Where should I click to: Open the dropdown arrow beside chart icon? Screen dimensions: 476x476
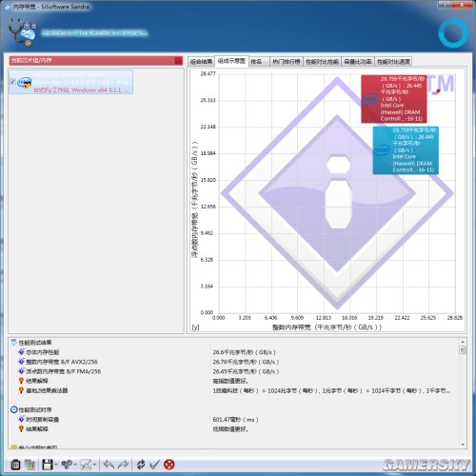pos(94,466)
